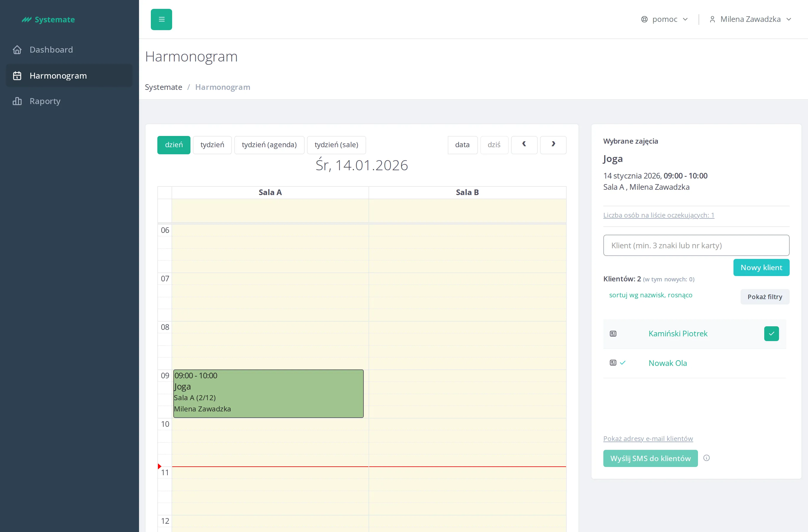Click the 06 hour label
This screenshot has height=532, width=808.
click(165, 230)
